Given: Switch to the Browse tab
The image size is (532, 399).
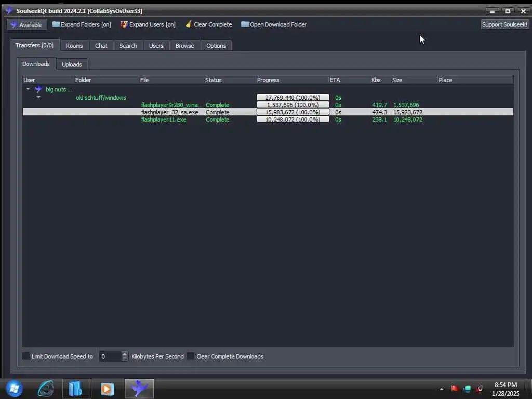Looking at the screenshot, I should click(x=184, y=46).
